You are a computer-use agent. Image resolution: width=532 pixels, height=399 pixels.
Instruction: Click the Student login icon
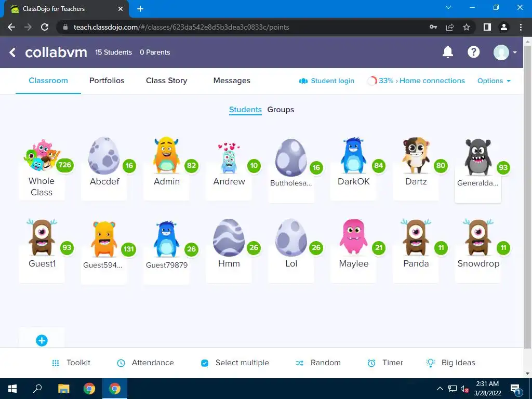point(303,81)
